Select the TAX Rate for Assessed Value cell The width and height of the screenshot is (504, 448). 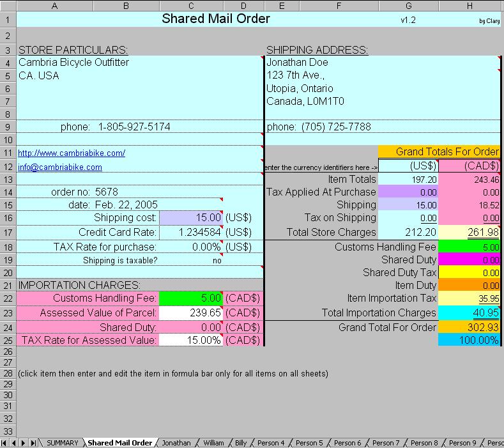tap(191, 340)
